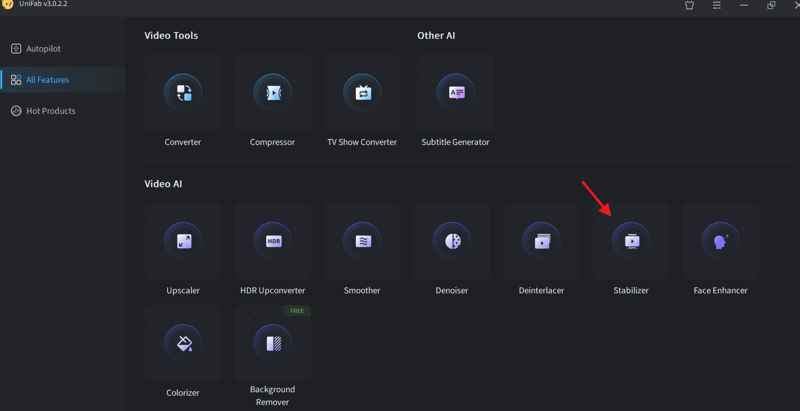
Task: Open the Face Enhancer tool
Action: (x=720, y=241)
